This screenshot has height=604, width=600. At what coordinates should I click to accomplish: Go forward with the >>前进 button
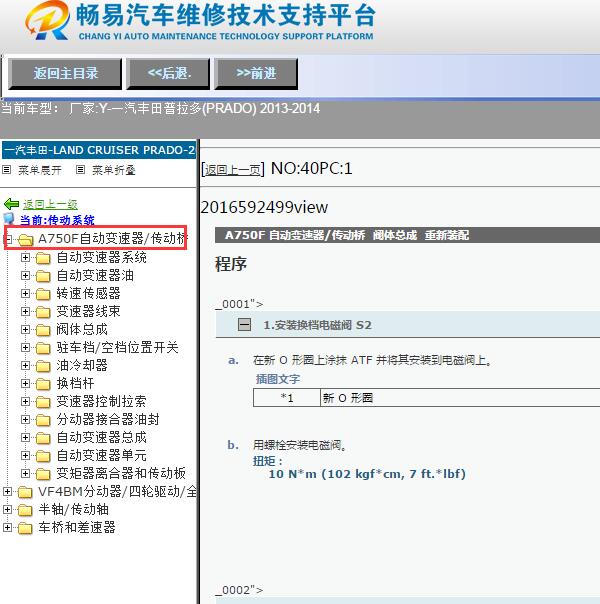[256, 74]
